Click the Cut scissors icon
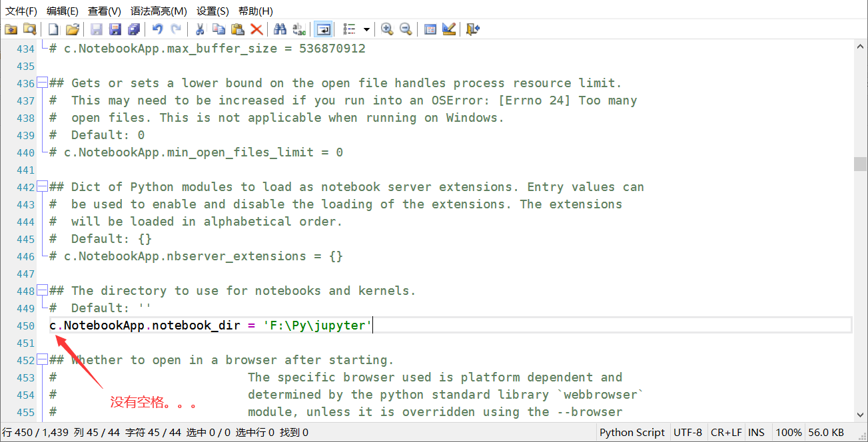 point(199,29)
